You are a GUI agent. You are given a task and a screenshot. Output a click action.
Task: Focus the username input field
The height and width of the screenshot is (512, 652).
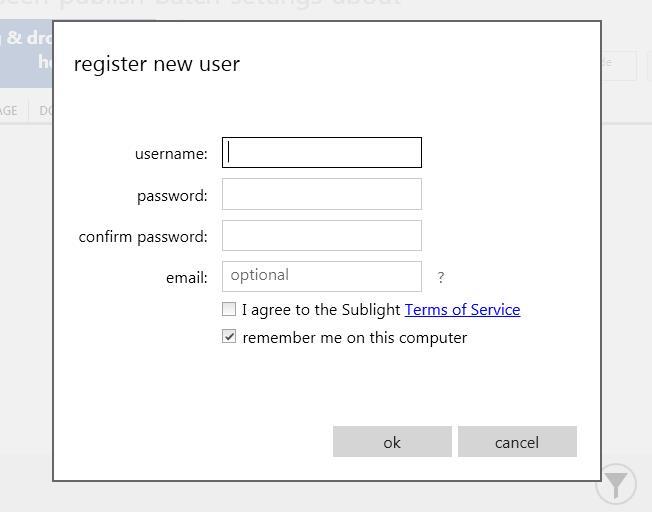pyautogui.click(x=322, y=153)
